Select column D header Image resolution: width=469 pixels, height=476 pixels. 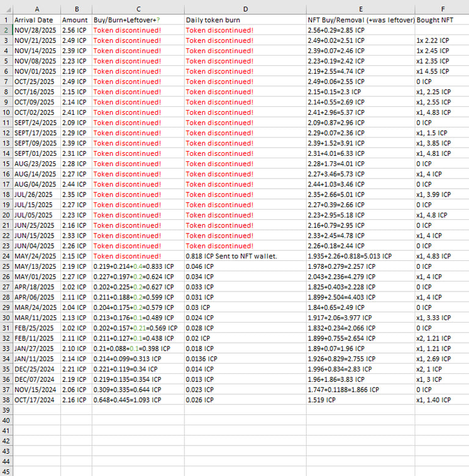tap(245, 9)
